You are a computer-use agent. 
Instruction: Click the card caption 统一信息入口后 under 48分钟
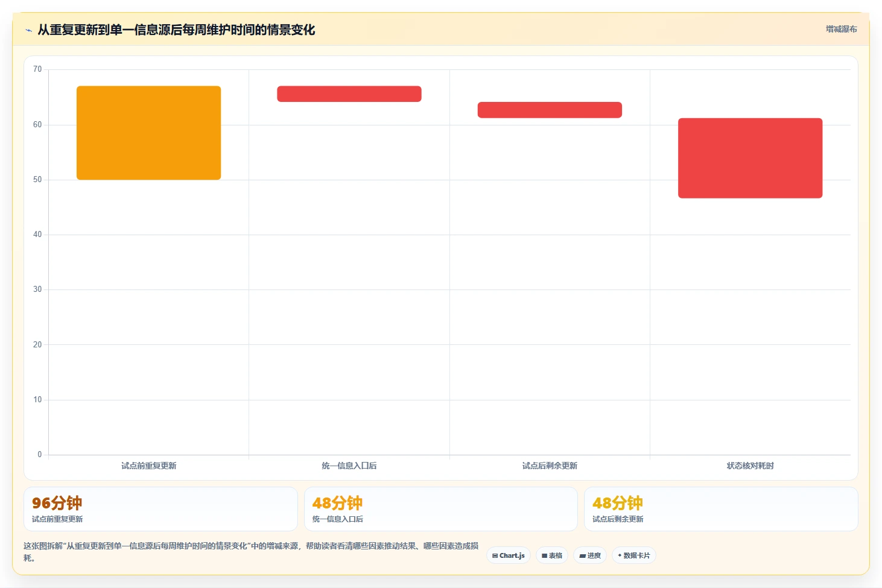click(x=338, y=519)
